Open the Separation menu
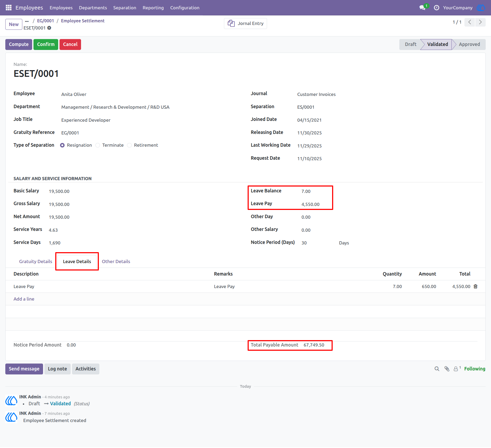Viewport: 491px width, 448px height. pyautogui.click(x=125, y=8)
